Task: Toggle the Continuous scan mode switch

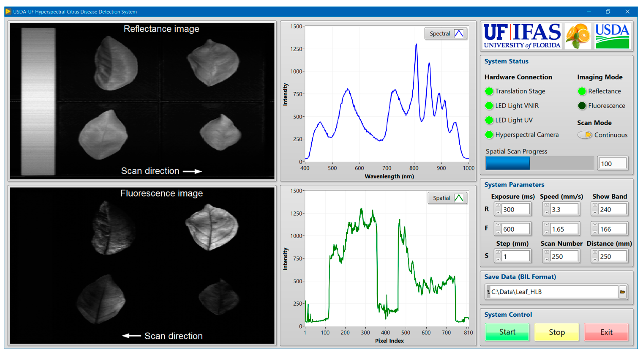Action: [584, 135]
